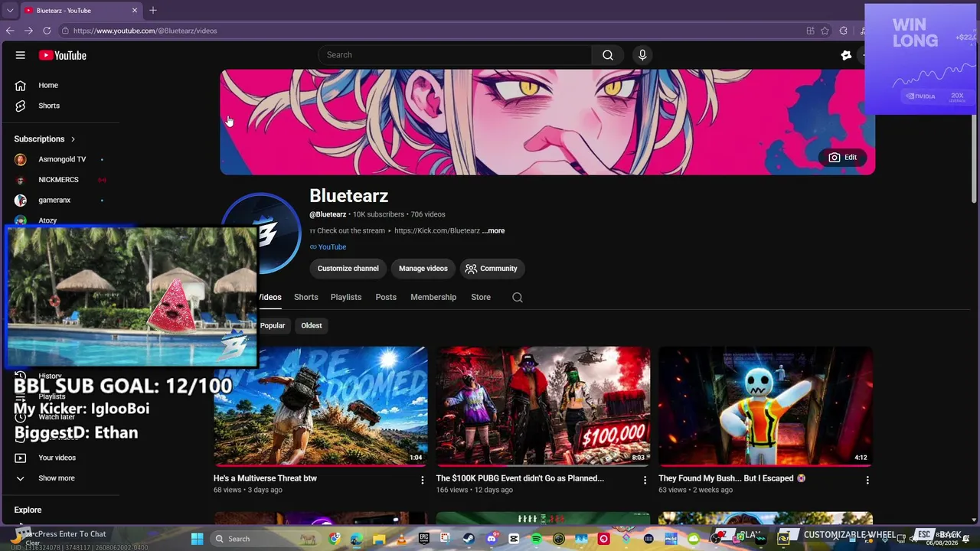Viewport: 980px width, 551px height.
Task: Open the browser tab list dropdown
Action: [10, 10]
